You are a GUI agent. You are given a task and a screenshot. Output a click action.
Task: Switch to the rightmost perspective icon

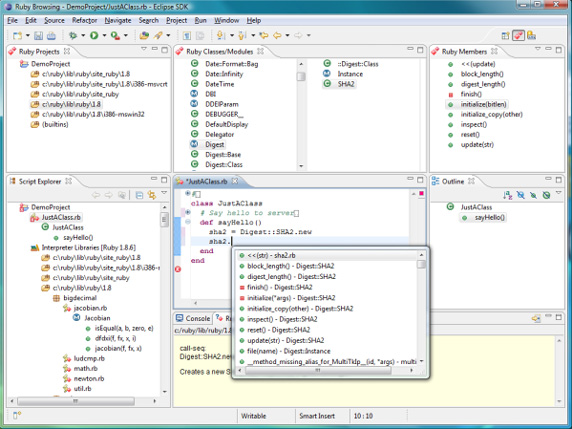point(532,35)
